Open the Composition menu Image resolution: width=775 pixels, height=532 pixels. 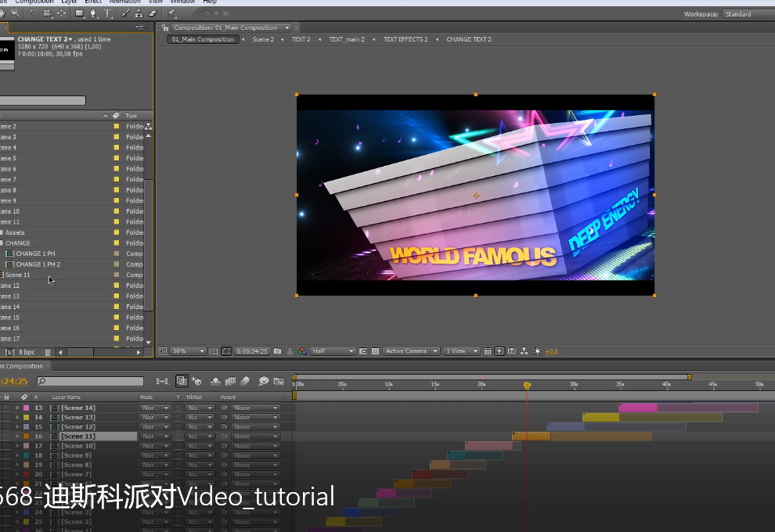click(34, 2)
